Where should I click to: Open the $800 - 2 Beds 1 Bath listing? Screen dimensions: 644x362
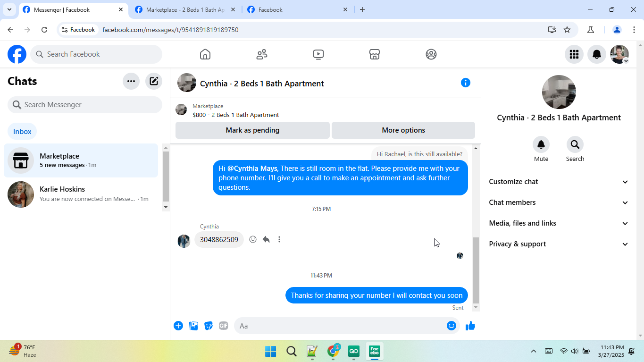pyautogui.click(x=235, y=115)
